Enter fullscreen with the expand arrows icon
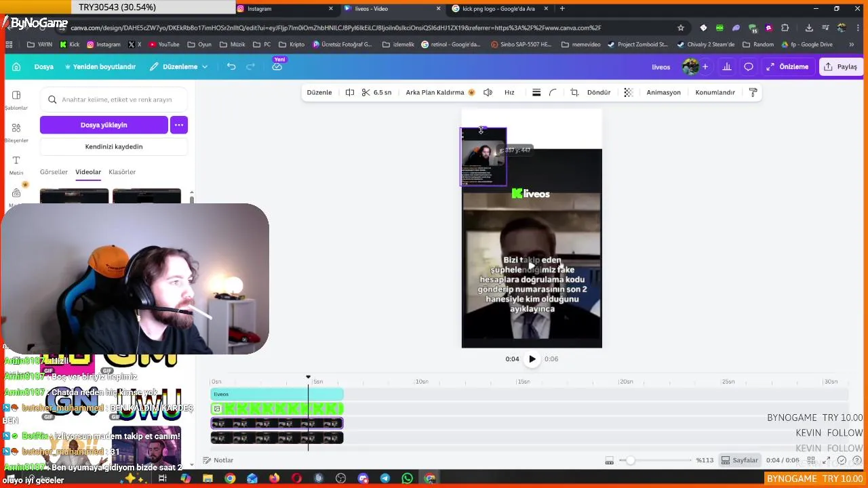The width and height of the screenshot is (868, 488). 827,460
